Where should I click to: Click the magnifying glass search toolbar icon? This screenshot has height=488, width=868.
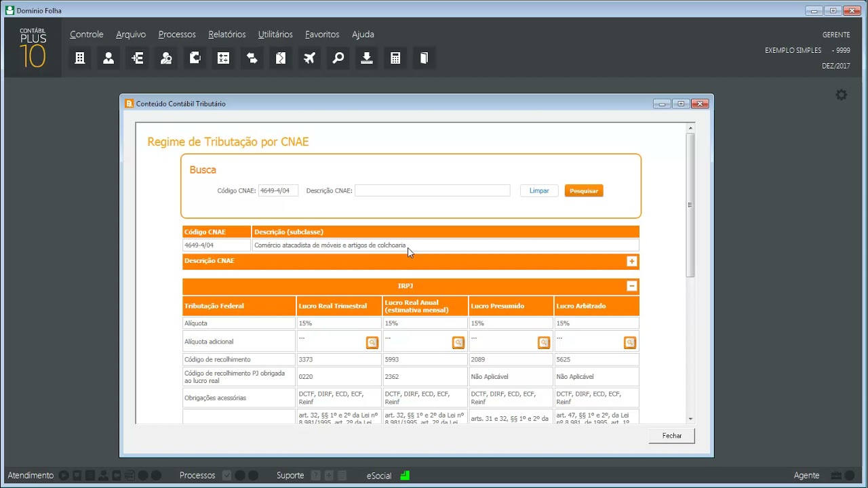338,58
